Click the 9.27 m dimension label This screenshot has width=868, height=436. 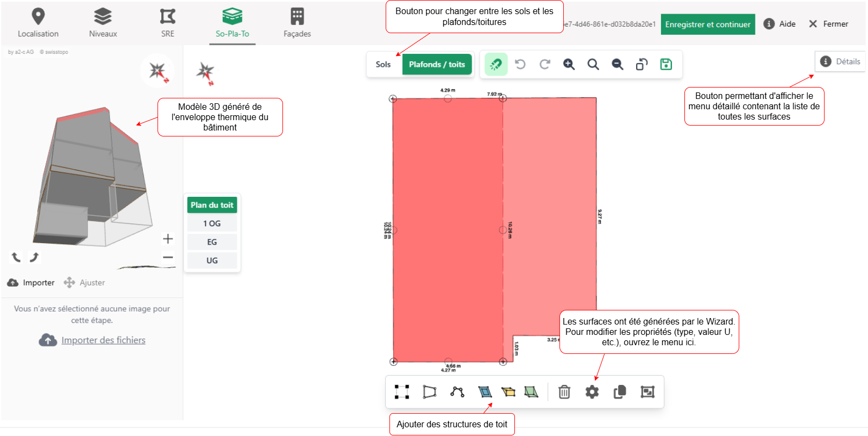[600, 216]
